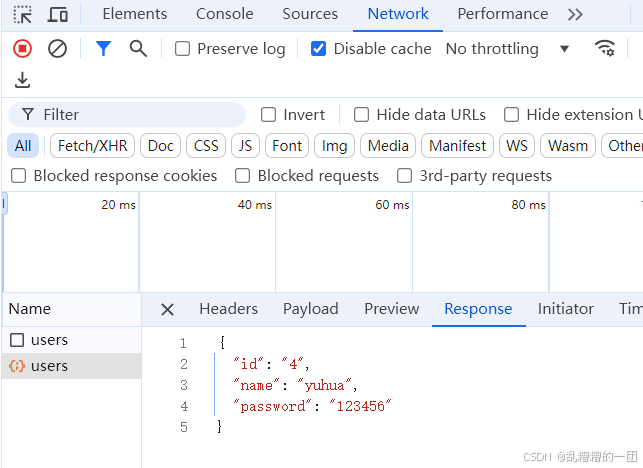
Task: Click the 40 ms timeline marker
Action: click(255, 205)
